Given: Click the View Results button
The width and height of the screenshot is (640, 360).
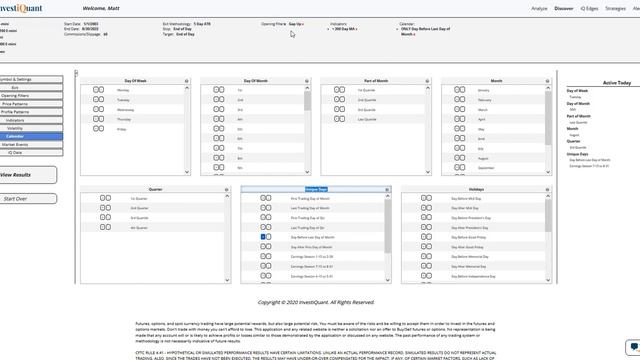Looking at the screenshot, I should [28, 175].
